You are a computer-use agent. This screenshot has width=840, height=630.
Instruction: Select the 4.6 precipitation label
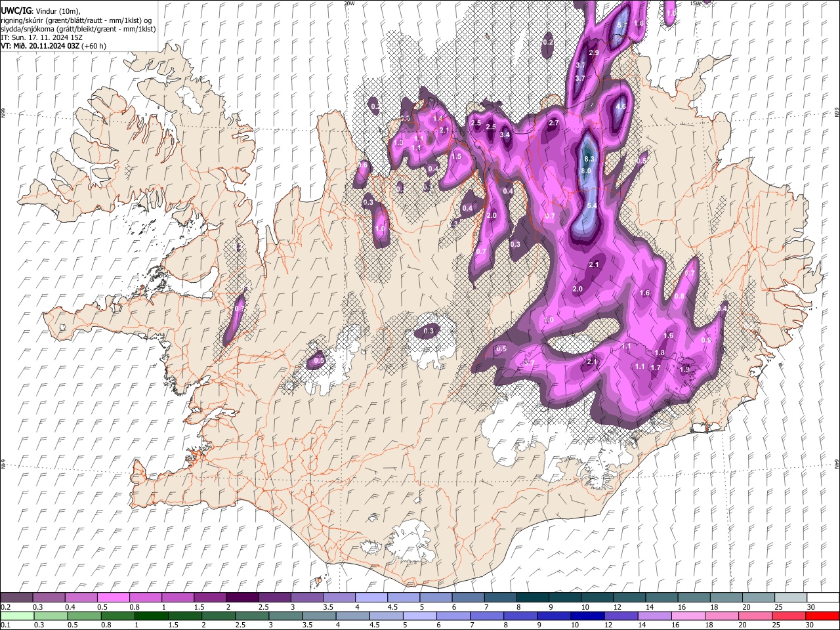(621, 106)
